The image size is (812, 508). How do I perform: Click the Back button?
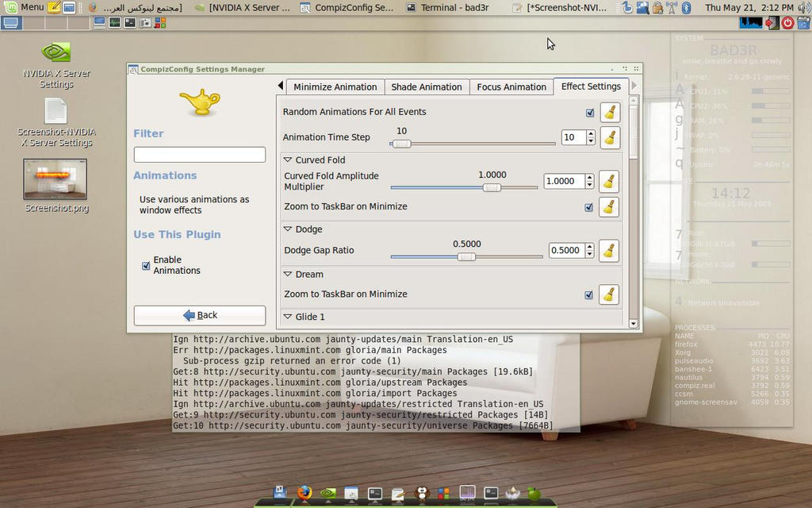(199, 315)
